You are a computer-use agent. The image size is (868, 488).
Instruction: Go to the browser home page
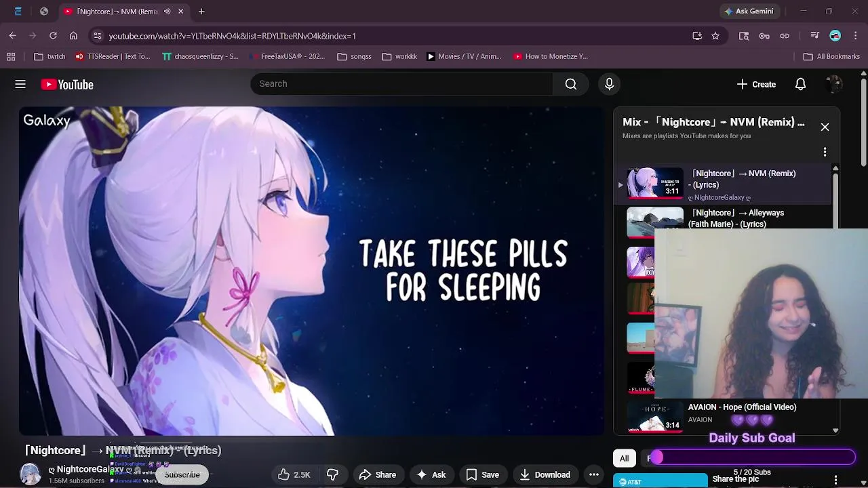[x=73, y=36]
